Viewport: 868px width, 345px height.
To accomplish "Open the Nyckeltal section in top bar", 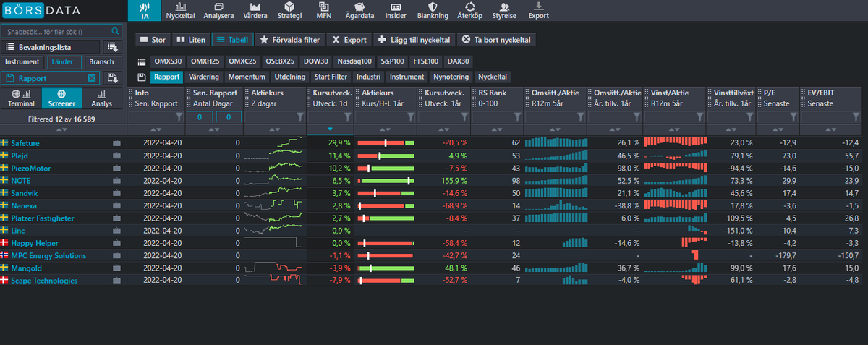I will (180, 10).
